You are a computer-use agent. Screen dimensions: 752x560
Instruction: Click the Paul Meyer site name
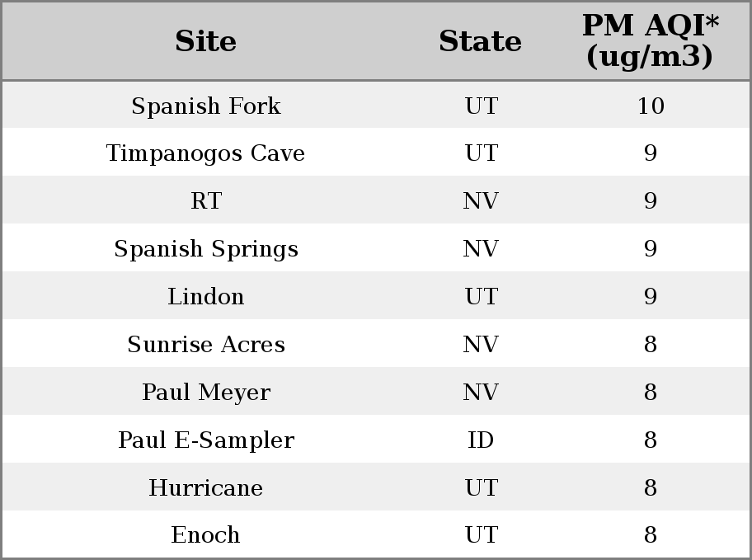(206, 392)
